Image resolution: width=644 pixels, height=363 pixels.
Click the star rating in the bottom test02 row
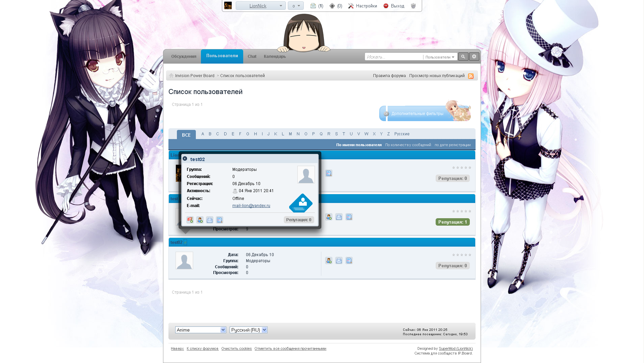point(462,255)
